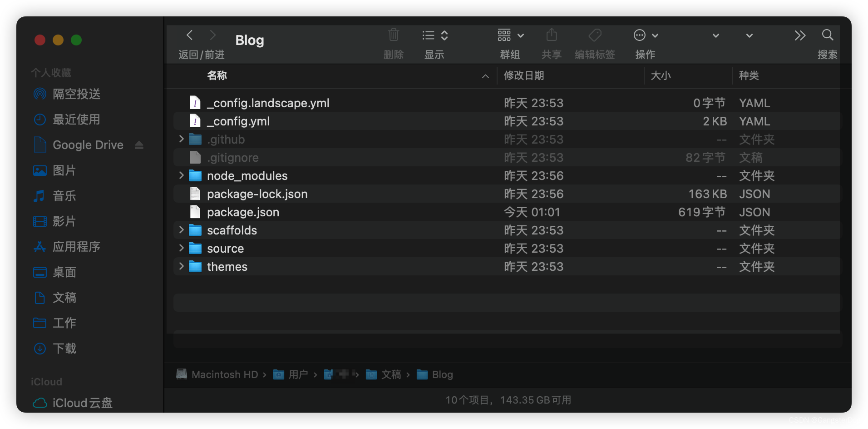The height and width of the screenshot is (429, 868).
Task: Select the source folder name
Action: tap(226, 249)
